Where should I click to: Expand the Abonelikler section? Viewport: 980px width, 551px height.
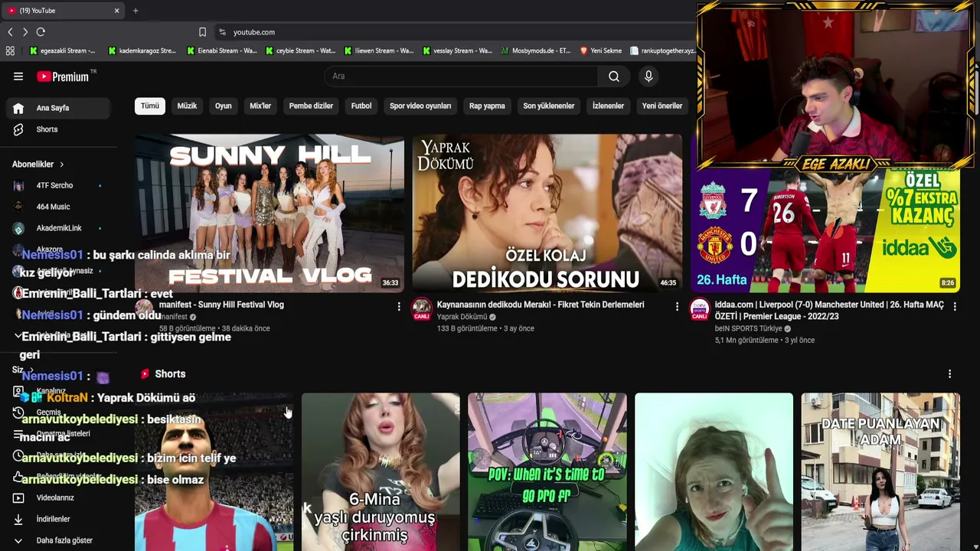(38, 165)
